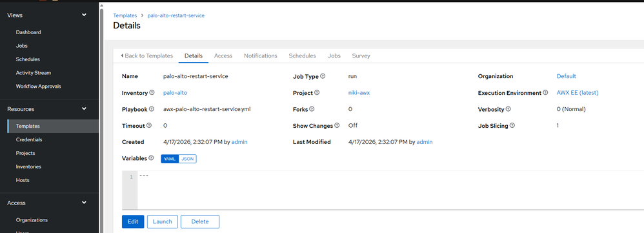Click the Name value palo-alto-restart-service
644x233 pixels.
tap(196, 76)
